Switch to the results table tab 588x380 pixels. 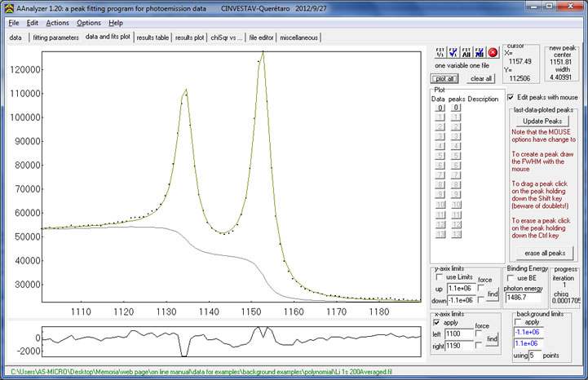153,38
